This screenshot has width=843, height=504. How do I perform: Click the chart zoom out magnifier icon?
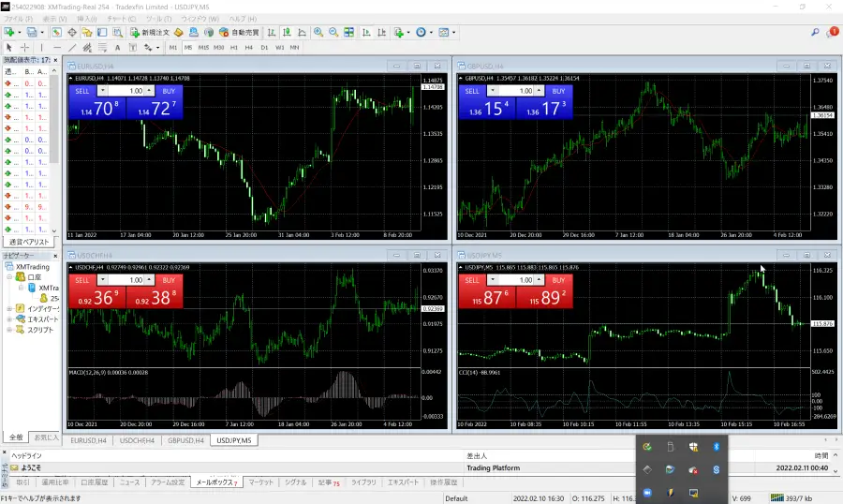[333, 32]
